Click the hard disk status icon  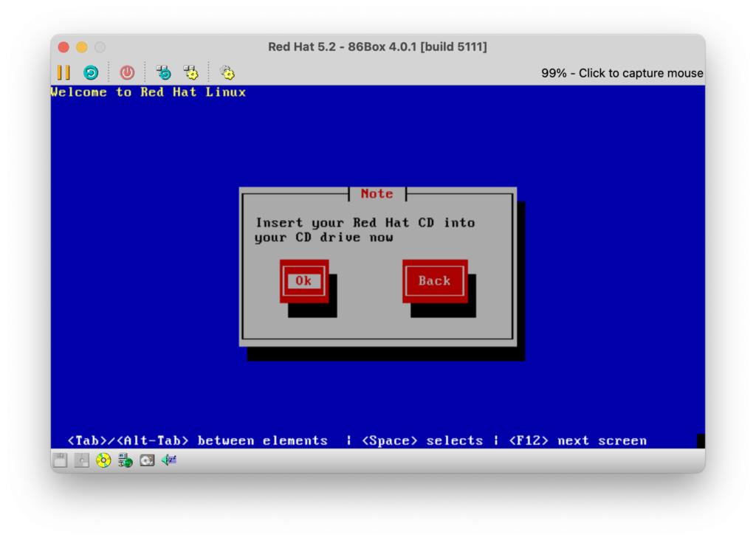point(147,460)
